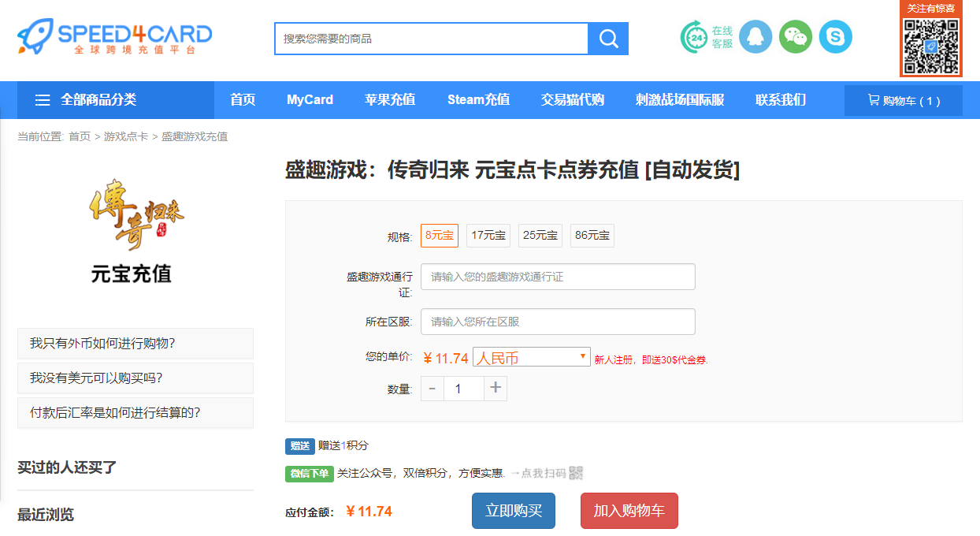Viewport: 980px width, 536px height.
Task: Open the 联系我们 nav item
Action: click(781, 100)
